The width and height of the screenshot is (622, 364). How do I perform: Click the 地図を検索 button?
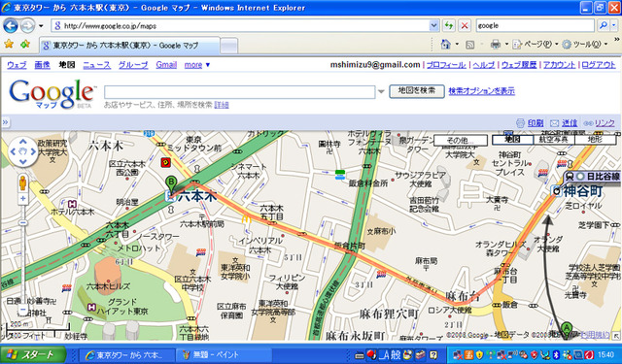coord(417,91)
